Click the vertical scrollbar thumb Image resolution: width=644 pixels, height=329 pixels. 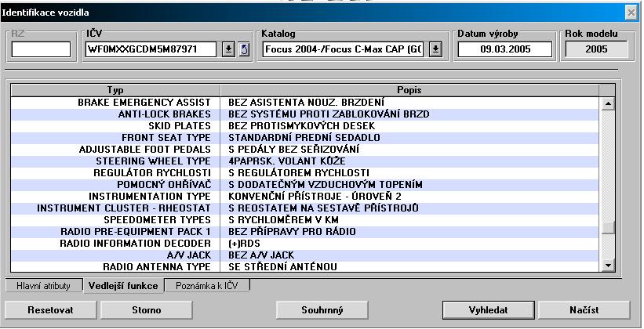606,228
